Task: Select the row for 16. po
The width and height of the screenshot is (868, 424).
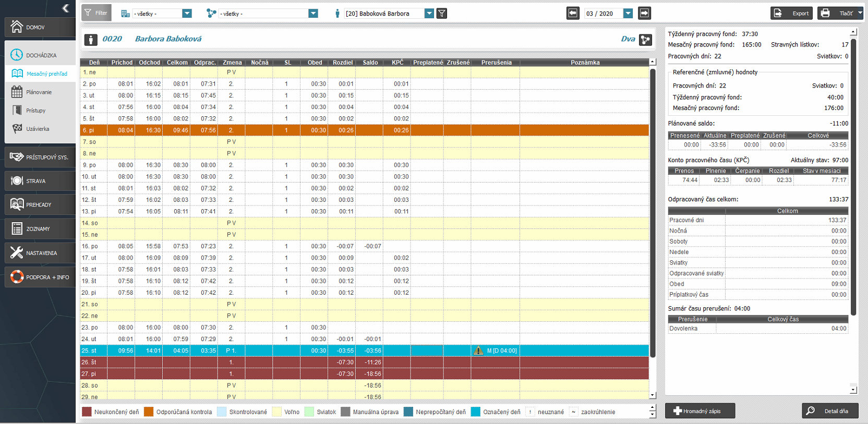Action: point(364,246)
